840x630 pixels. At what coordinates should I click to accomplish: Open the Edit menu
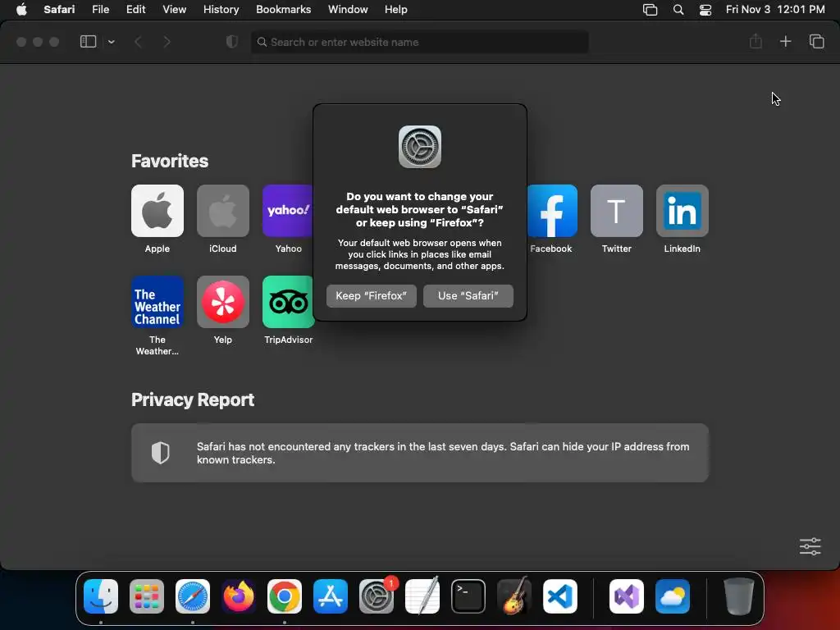coord(135,10)
